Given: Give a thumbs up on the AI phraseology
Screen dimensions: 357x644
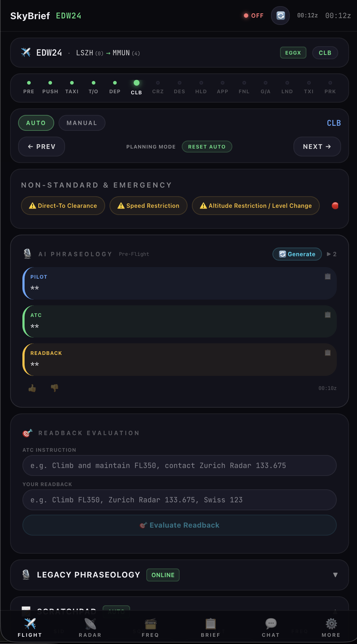Looking at the screenshot, I should pos(32,387).
